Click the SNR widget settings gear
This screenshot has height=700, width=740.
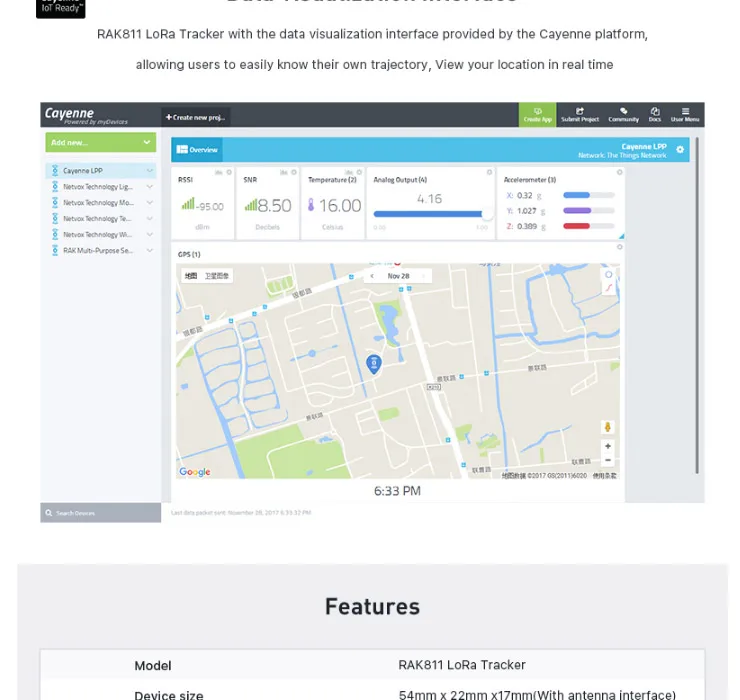coord(294,172)
